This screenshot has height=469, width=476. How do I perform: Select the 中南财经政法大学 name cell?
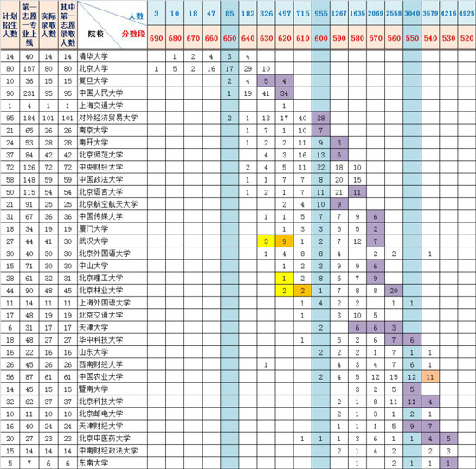point(113,451)
